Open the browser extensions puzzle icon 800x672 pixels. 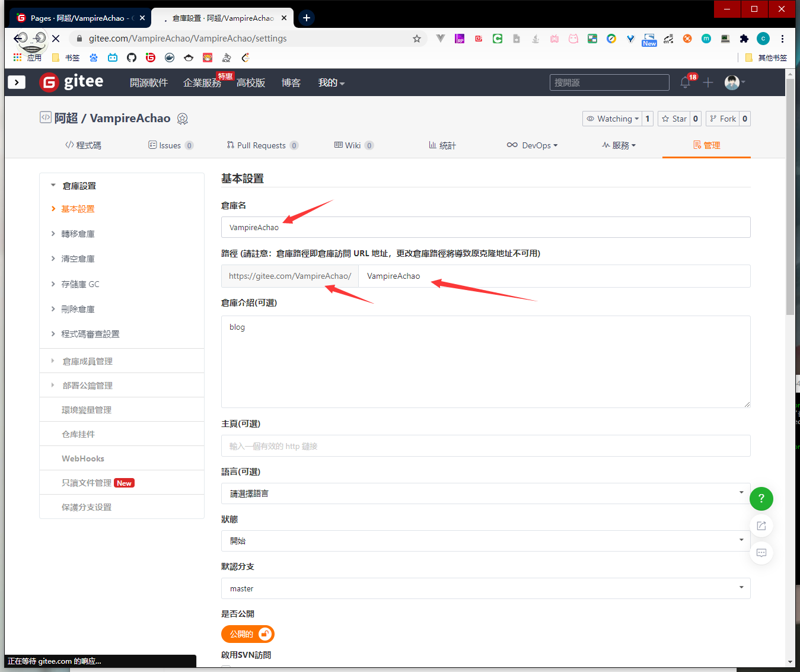pos(744,39)
